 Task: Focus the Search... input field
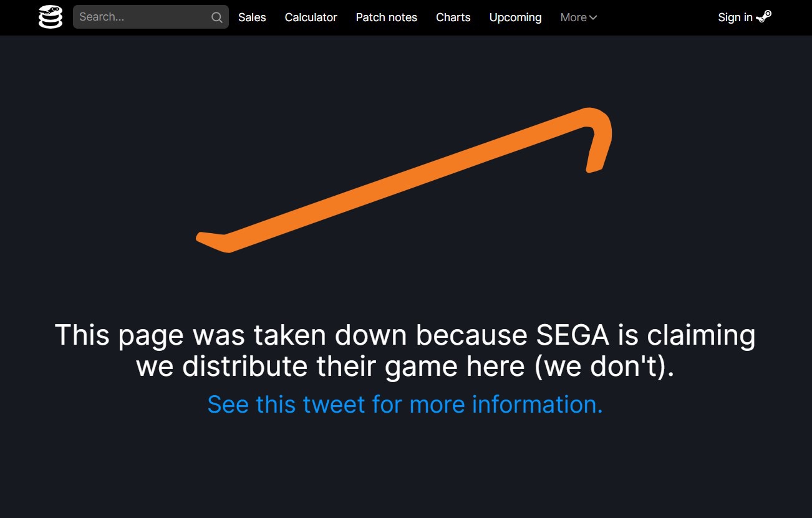point(144,17)
